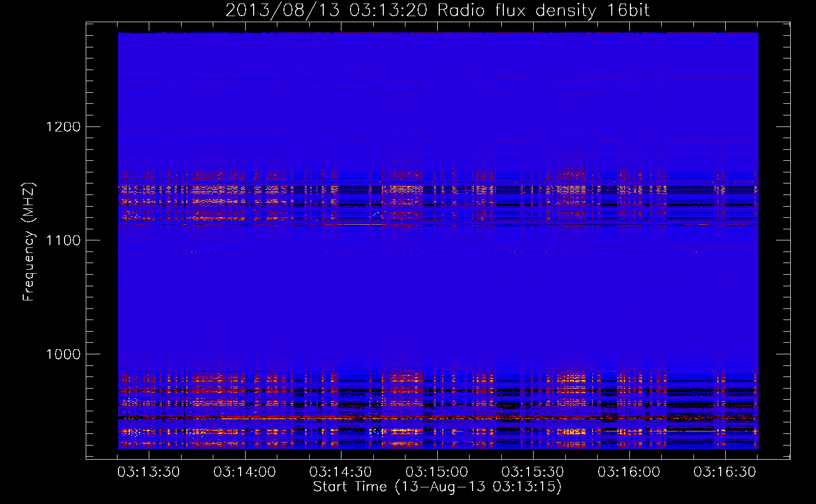This screenshot has height=504, width=816.
Task: Click the 1000 frequency tick label
Action: coord(64,354)
